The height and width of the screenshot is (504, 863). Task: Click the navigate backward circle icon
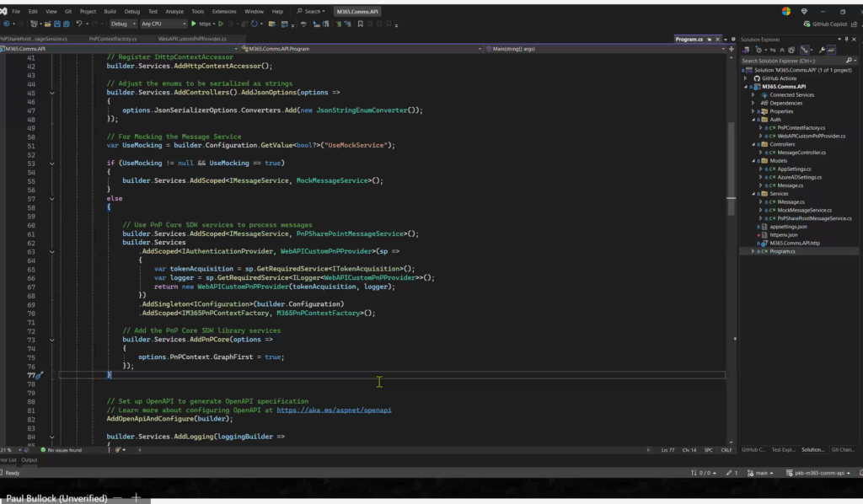7,24
